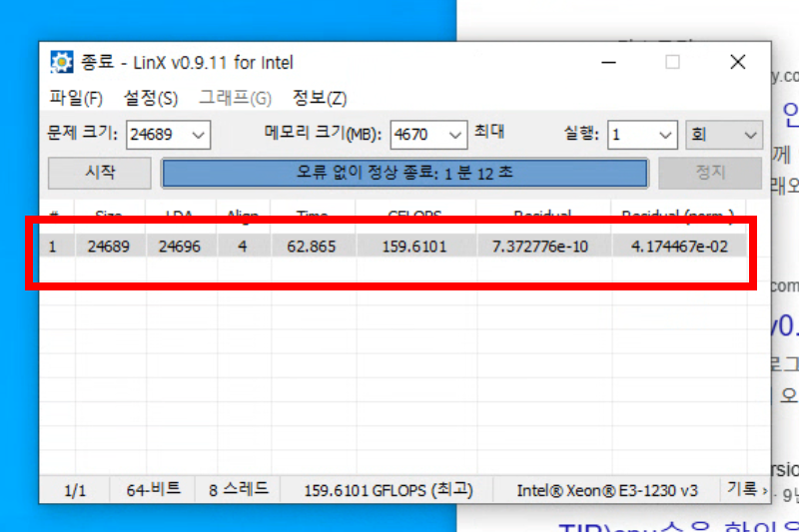Open the 정보(Z) menu
The height and width of the screenshot is (532, 799).
click(x=320, y=98)
